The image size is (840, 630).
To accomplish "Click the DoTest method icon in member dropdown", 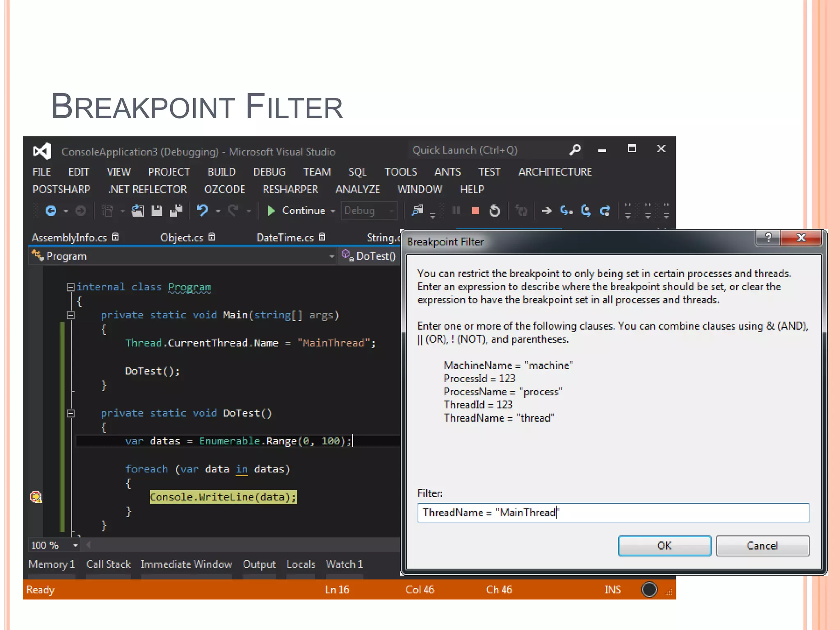I will pos(347,256).
